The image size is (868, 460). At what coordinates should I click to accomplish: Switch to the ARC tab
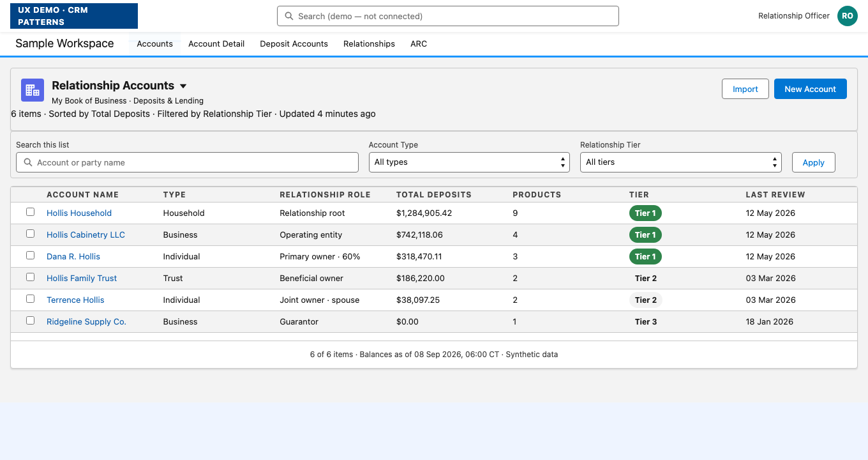point(419,44)
